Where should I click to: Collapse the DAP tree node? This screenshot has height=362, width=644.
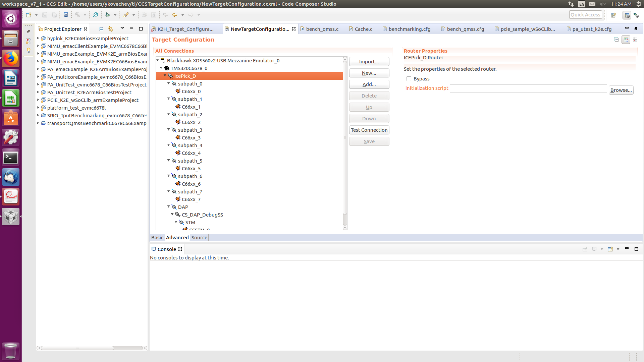click(169, 207)
